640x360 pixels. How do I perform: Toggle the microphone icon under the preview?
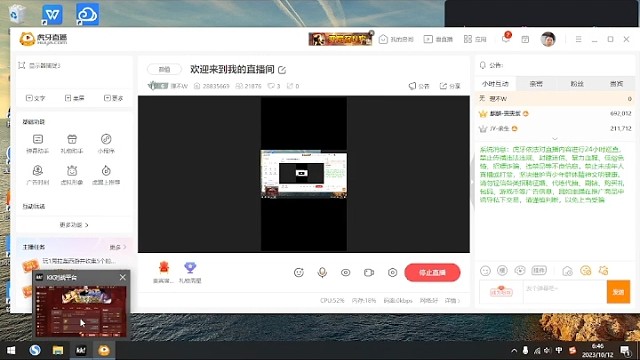[x=322, y=272]
